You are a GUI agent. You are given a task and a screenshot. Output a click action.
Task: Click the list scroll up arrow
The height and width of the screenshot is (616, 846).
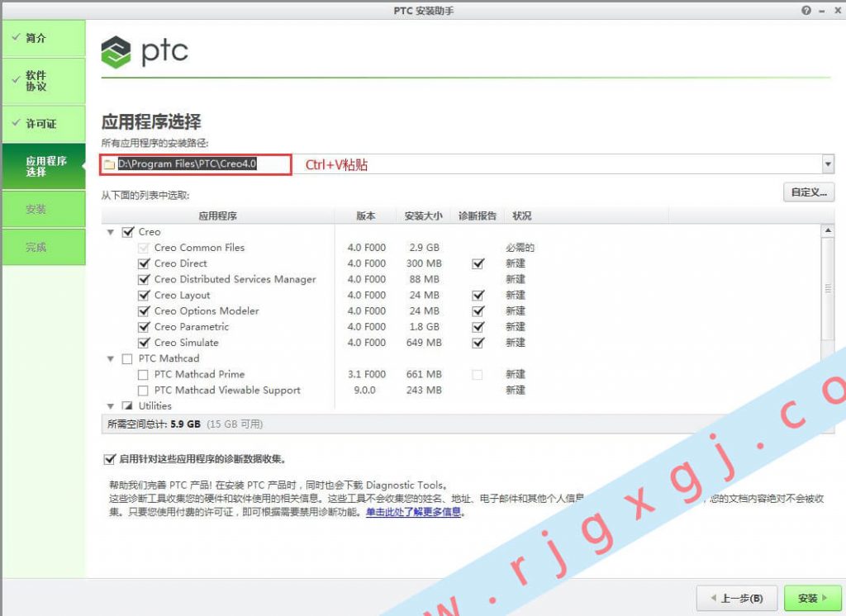coord(828,231)
